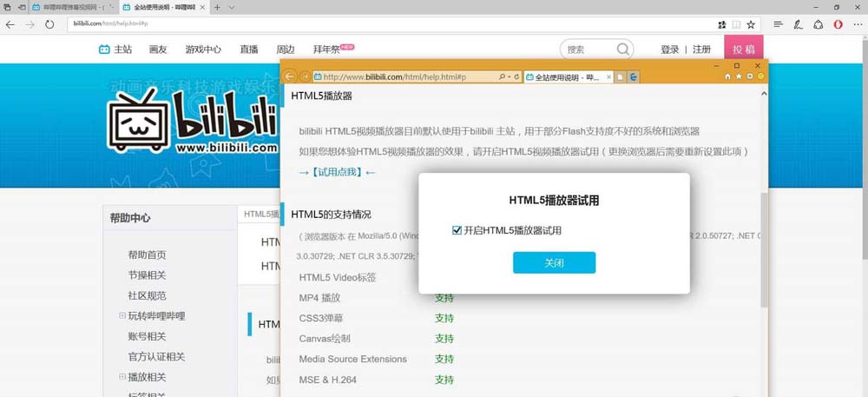Open 周边 in the bilibili navigation
This screenshot has height=397, width=868.
click(285, 50)
